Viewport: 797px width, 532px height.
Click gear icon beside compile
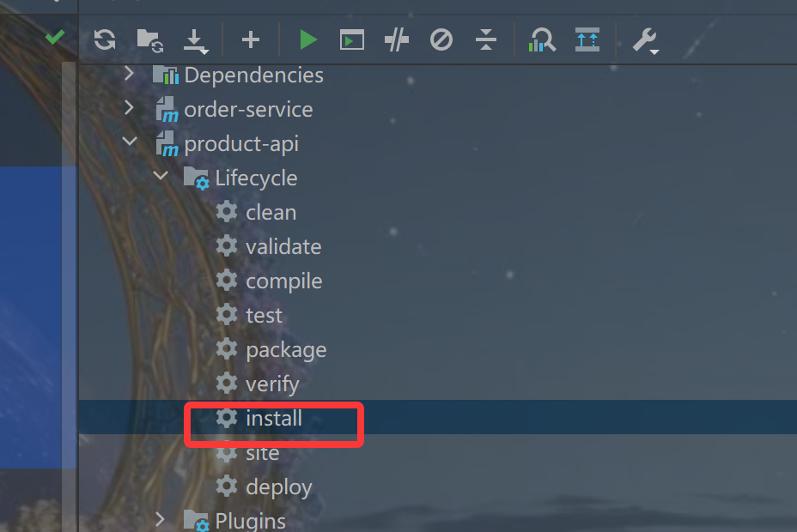[x=227, y=280]
